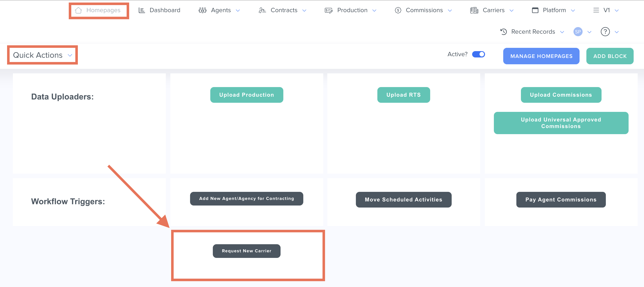Click the Commissions dollar icon

(398, 10)
